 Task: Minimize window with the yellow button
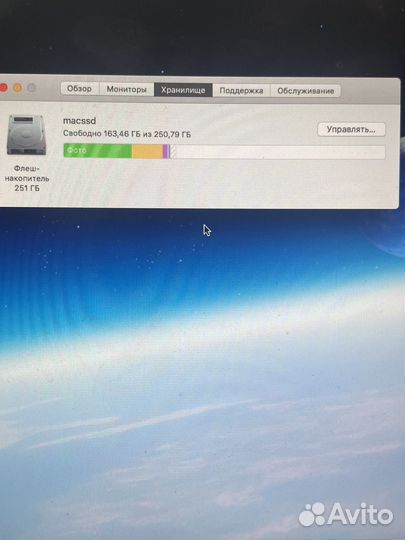tap(18, 88)
